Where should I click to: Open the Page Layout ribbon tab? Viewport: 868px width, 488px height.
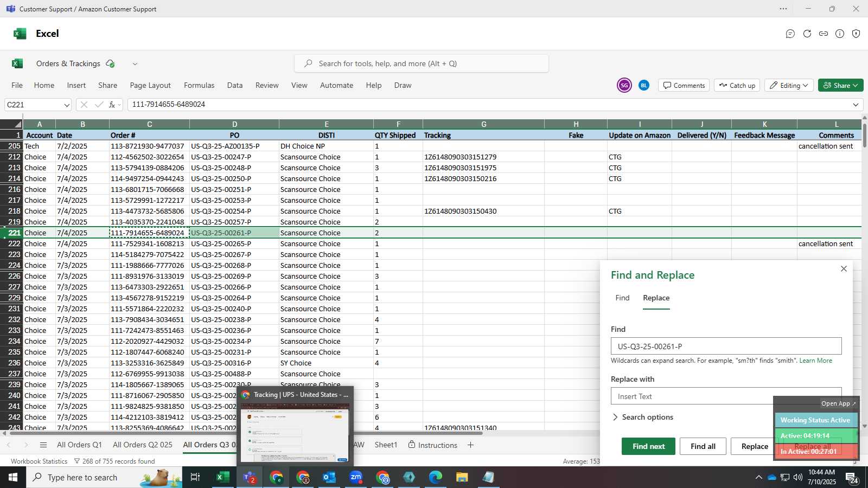pyautogui.click(x=150, y=85)
